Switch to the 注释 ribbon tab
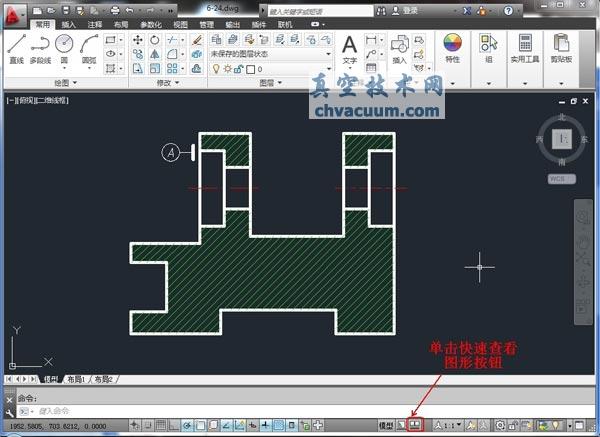The height and width of the screenshot is (437, 600). tap(94, 23)
